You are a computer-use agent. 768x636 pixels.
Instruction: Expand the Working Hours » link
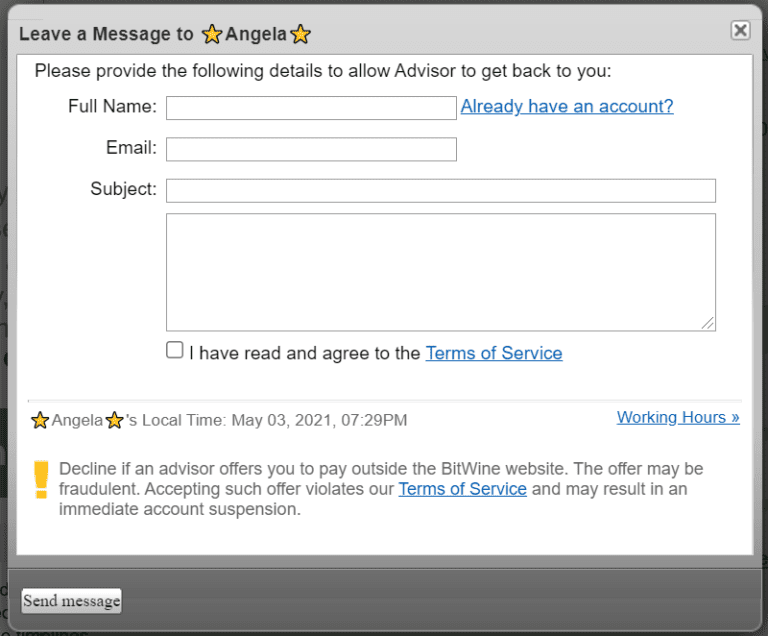point(678,417)
